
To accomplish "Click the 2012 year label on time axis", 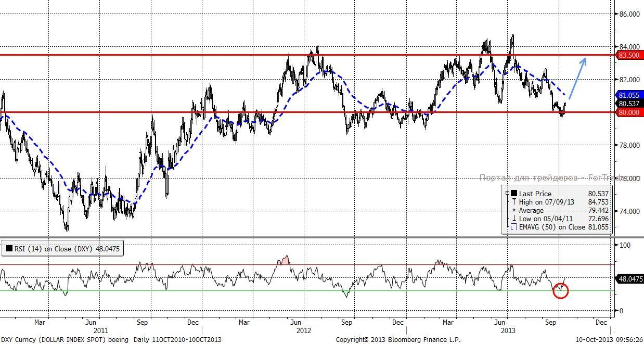I will [304, 330].
